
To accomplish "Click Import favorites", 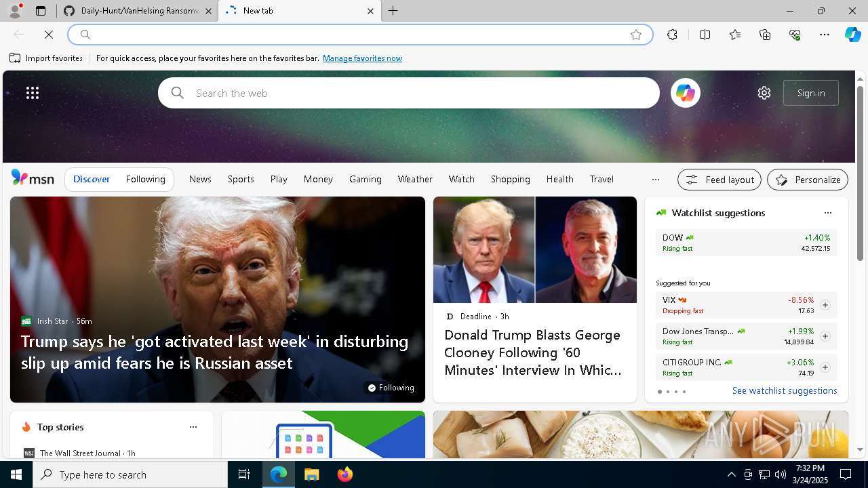I will [x=46, y=58].
